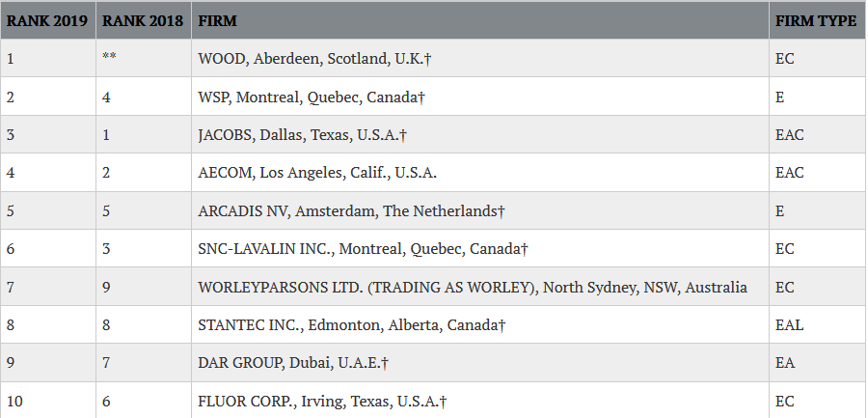Select the EAL firm type for Stantec
868x418 pixels.
point(789,325)
